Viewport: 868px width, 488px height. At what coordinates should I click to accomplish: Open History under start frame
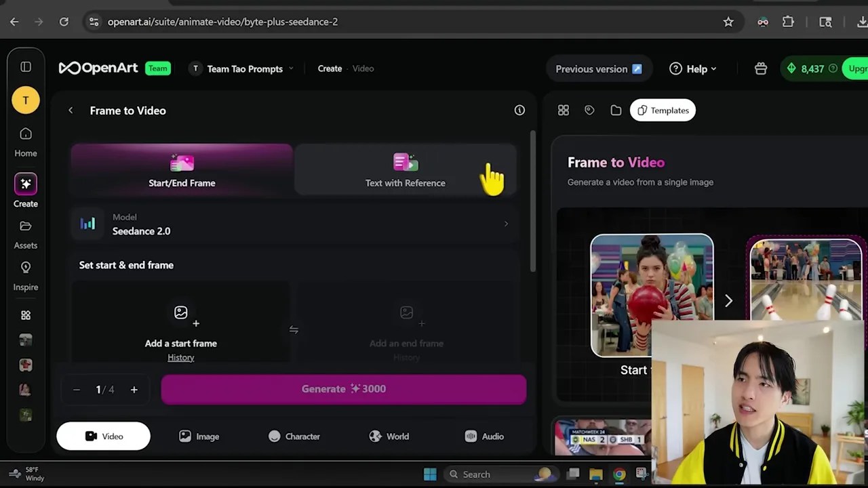pyautogui.click(x=181, y=357)
